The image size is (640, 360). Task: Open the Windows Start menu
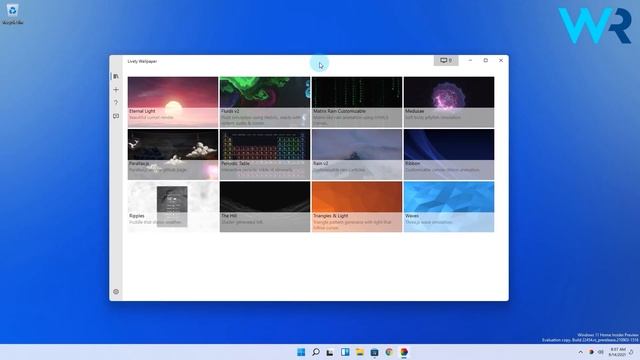301,352
